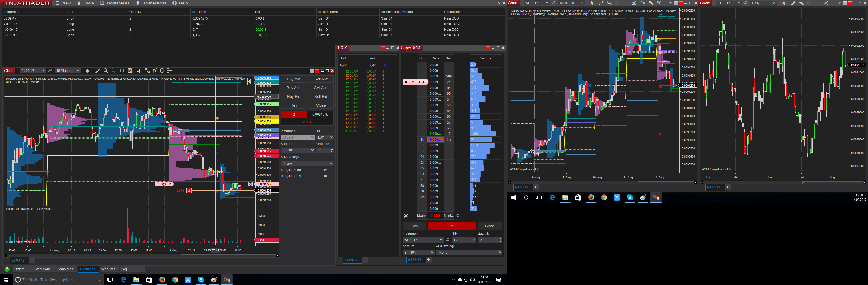
Task: Add a new tab beside Log
Action: 142,269
